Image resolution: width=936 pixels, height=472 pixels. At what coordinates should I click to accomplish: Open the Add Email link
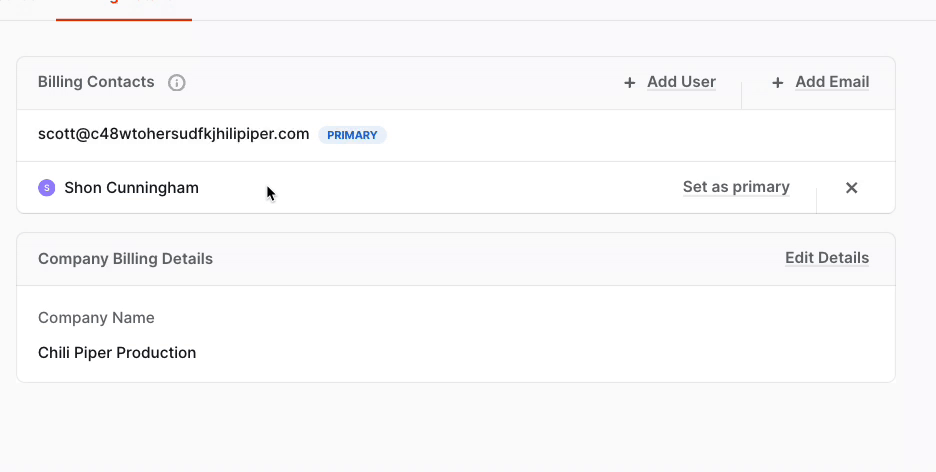tap(832, 82)
